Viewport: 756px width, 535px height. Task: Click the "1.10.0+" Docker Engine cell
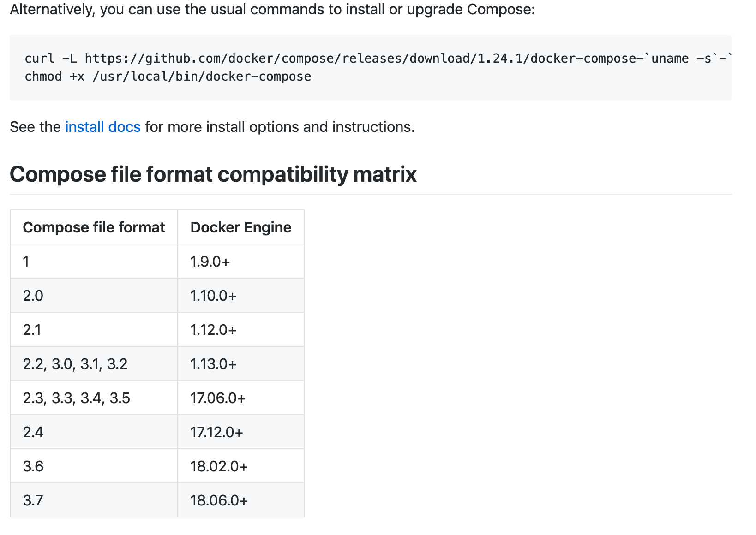pos(213,296)
